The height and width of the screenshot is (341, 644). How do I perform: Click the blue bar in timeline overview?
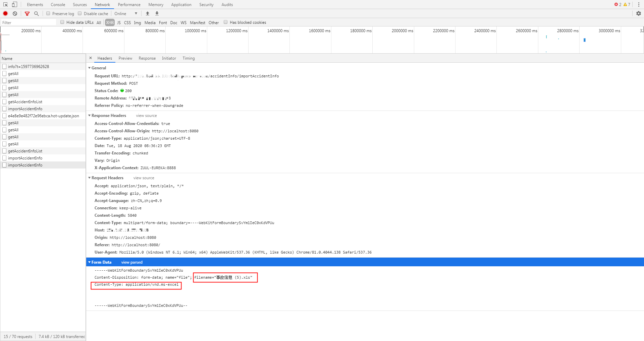pos(585,40)
